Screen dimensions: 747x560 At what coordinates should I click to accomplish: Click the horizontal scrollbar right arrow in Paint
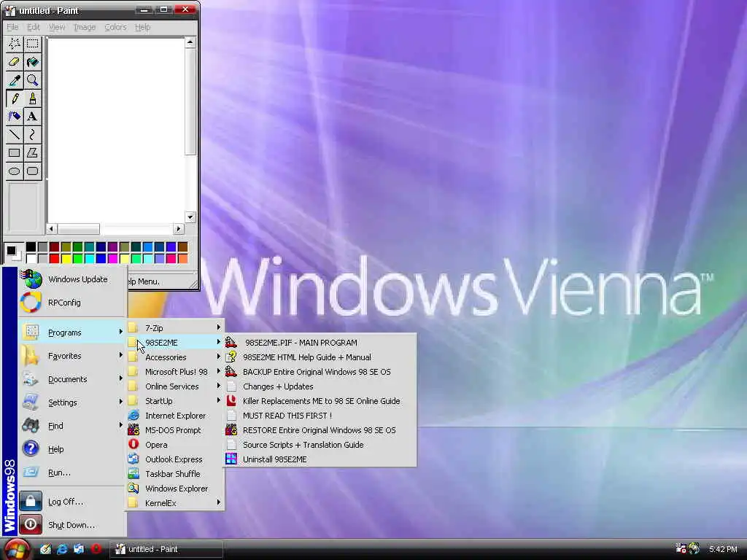coord(179,228)
